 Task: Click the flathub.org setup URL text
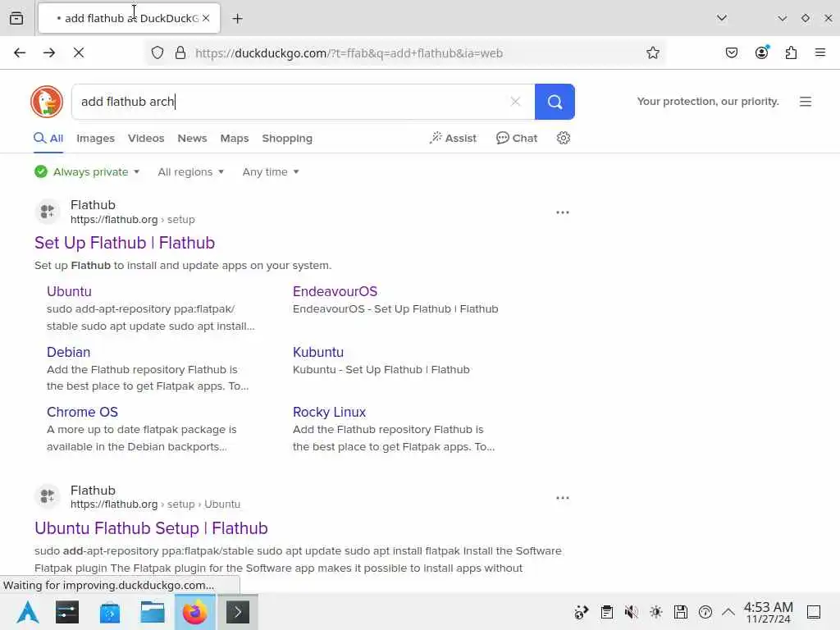coord(133,220)
